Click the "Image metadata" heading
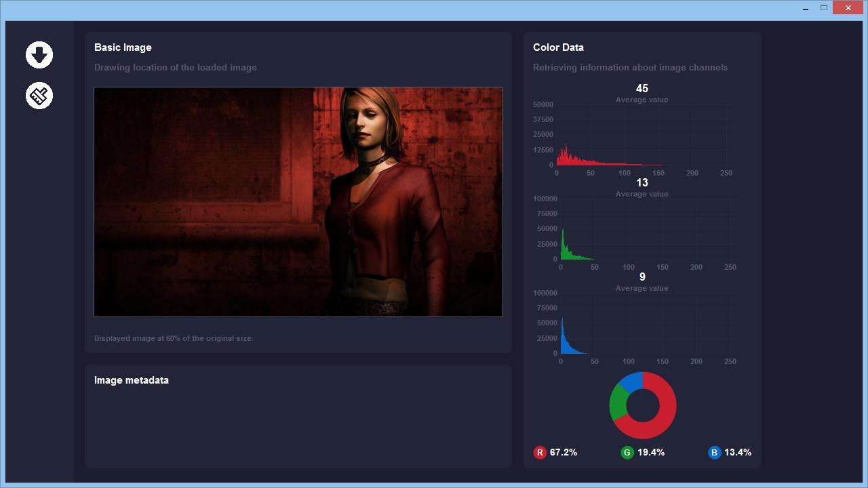This screenshot has height=488, width=868. pyautogui.click(x=132, y=380)
